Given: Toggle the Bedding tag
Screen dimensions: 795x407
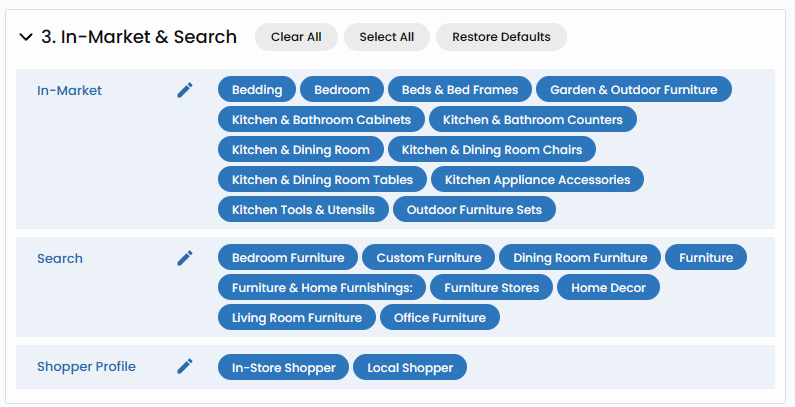Looking at the screenshot, I should point(257,90).
